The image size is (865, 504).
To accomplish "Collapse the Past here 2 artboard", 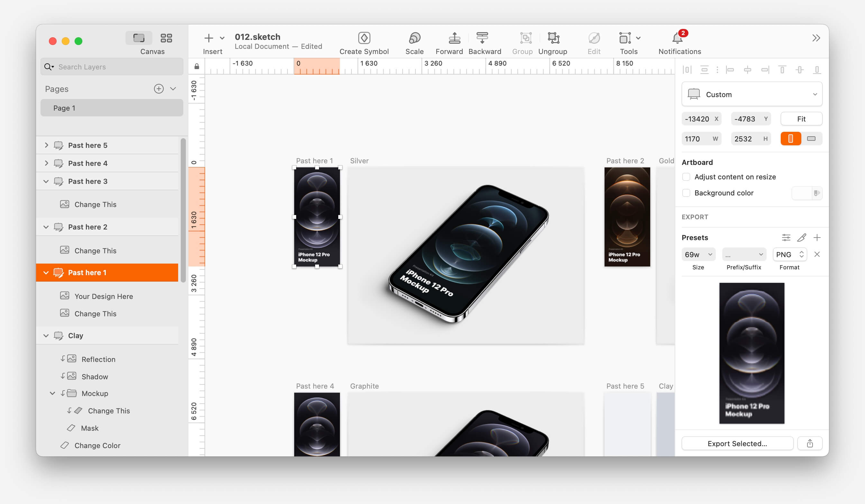I will coord(46,227).
